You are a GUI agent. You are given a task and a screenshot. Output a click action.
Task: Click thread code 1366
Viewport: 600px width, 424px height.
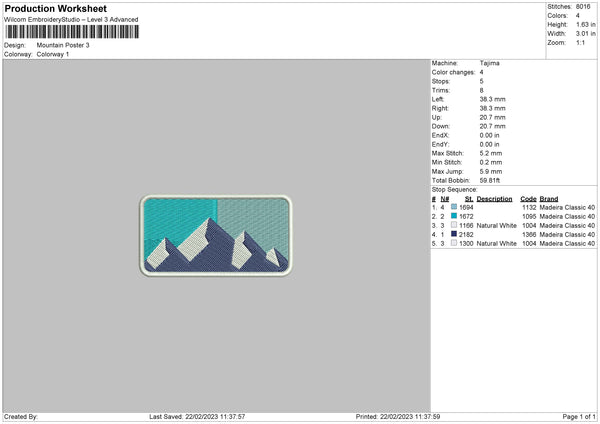coord(529,235)
